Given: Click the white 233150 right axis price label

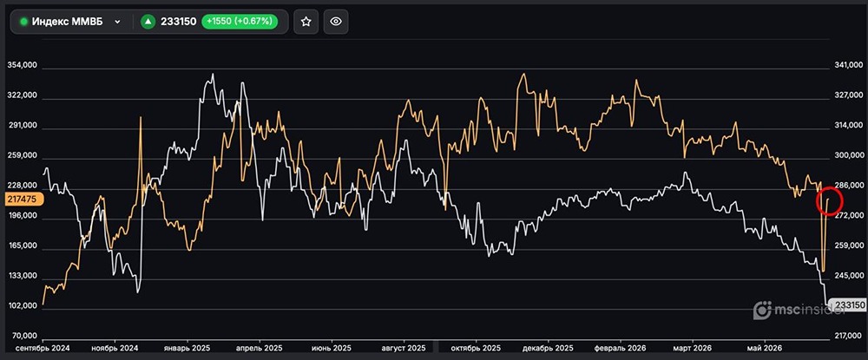Looking at the screenshot, I should [x=849, y=304].
